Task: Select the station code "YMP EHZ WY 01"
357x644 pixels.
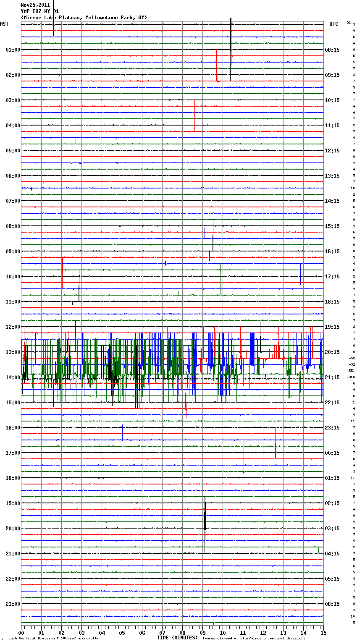Action: (40, 11)
